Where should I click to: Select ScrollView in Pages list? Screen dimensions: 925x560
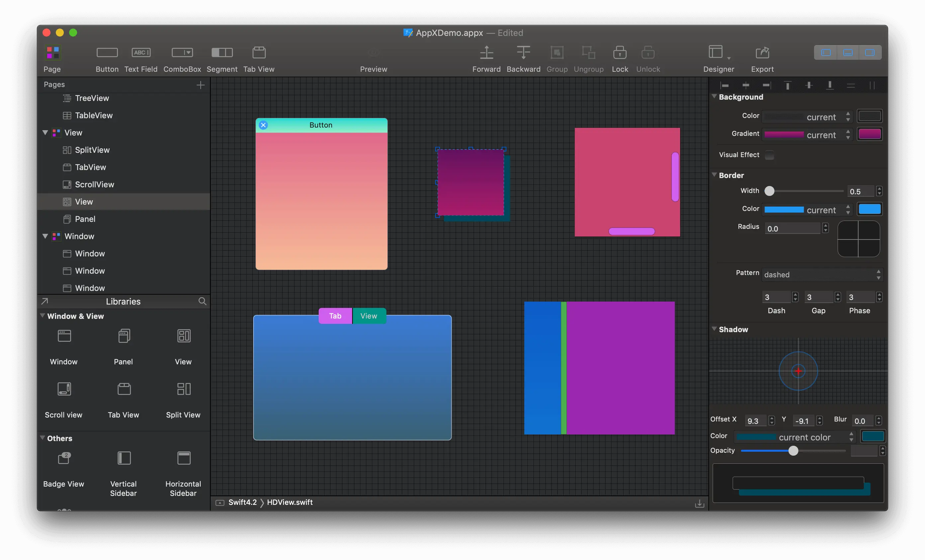[x=94, y=184]
